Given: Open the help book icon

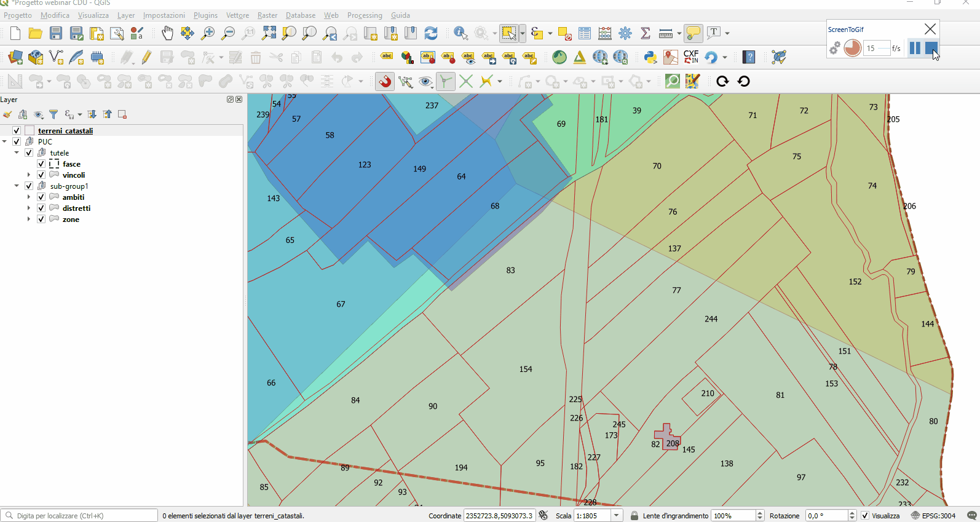Looking at the screenshot, I should coord(749,57).
